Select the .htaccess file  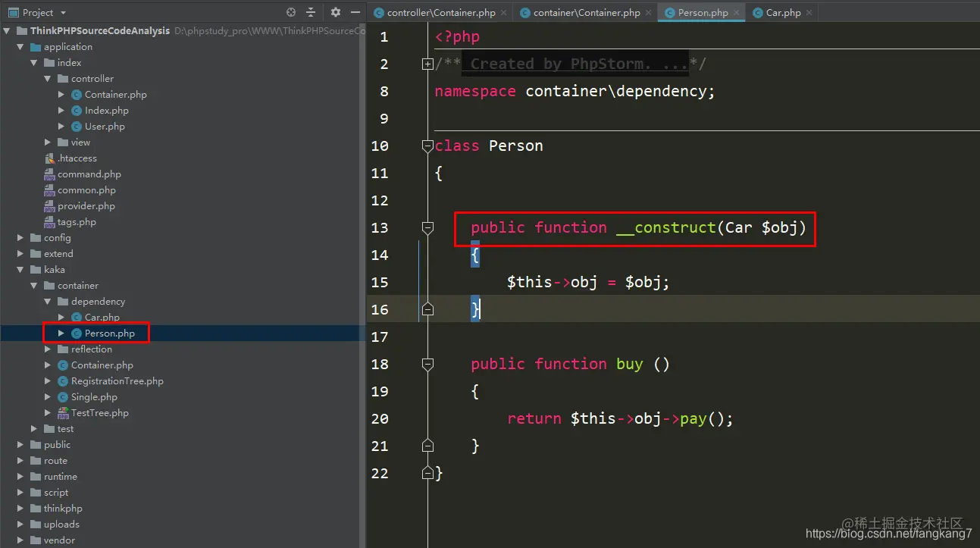point(77,158)
